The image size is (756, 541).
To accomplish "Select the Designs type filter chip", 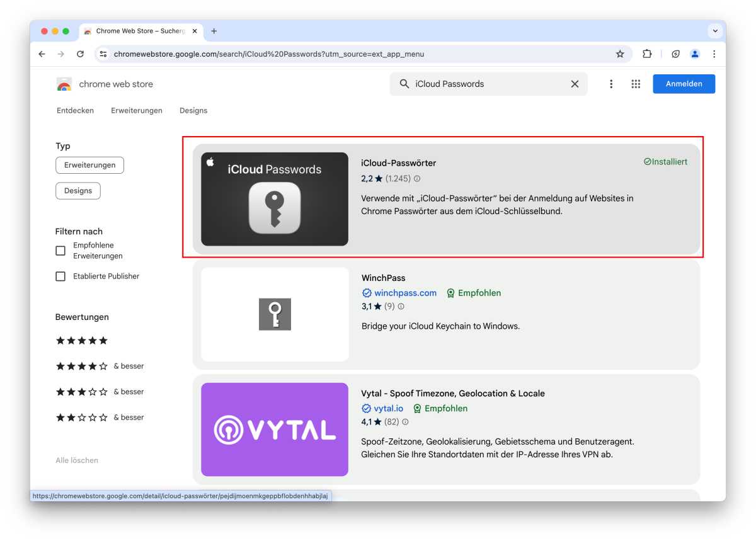I will (x=78, y=191).
